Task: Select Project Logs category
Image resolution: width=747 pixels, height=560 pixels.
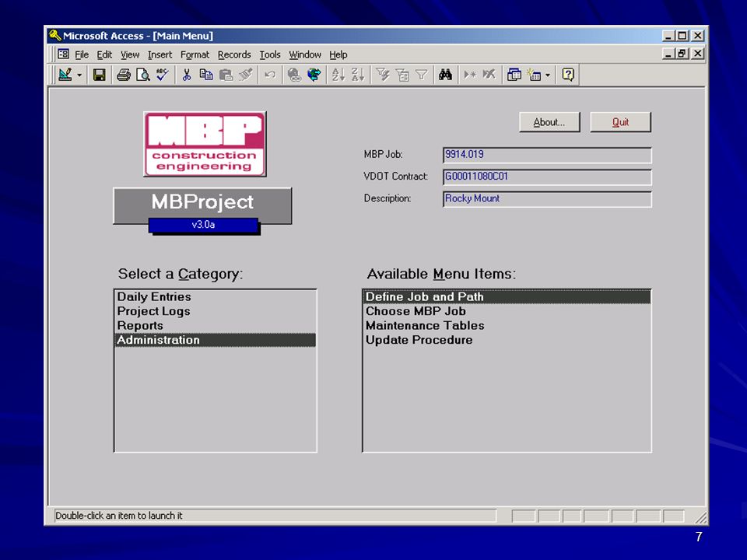Action: coord(216,311)
